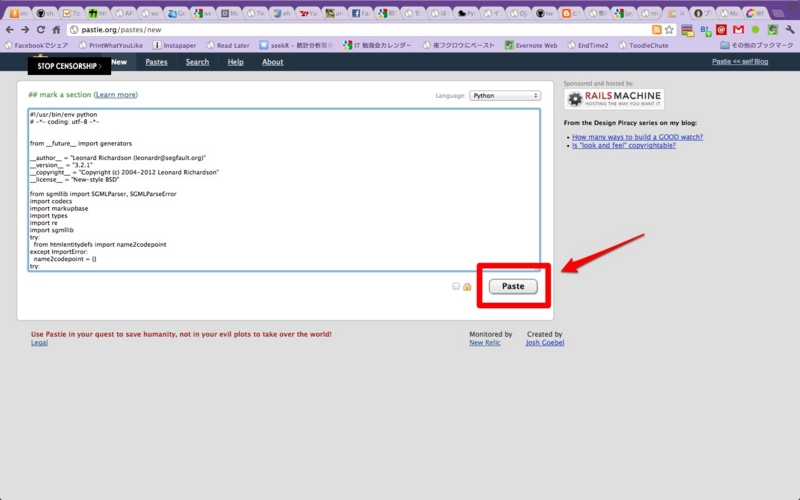Open the IT 勉強会カレンダー bookmark

coord(377,45)
